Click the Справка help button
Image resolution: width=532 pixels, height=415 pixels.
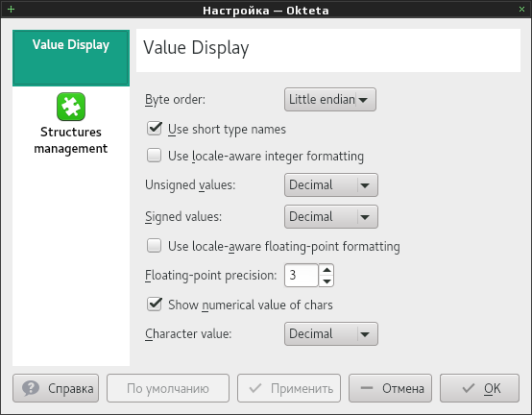[56, 388]
